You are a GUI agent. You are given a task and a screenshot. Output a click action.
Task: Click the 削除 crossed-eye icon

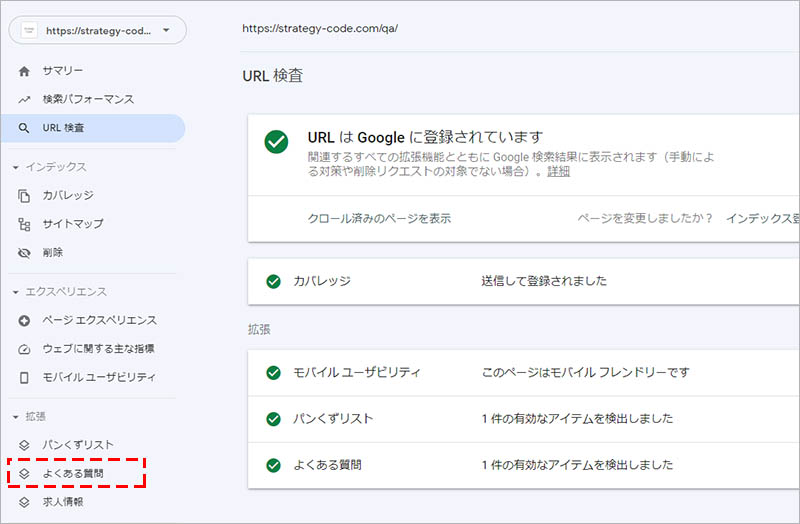[x=24, y=253]
